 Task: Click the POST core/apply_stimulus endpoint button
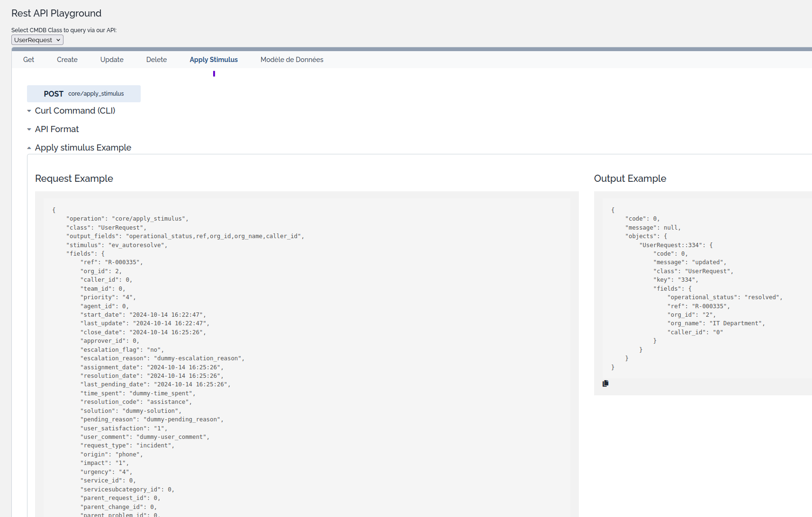[x=84, y=94]
